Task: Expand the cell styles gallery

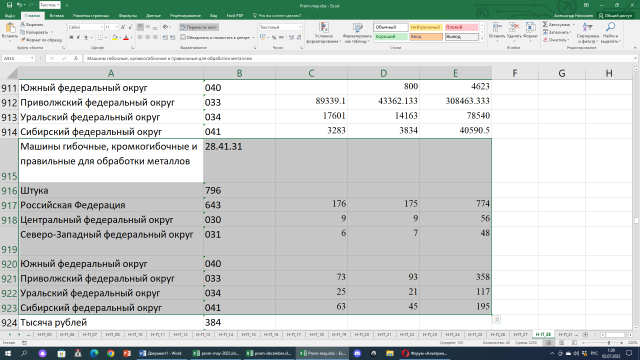Action: click(x=482, y=39)
